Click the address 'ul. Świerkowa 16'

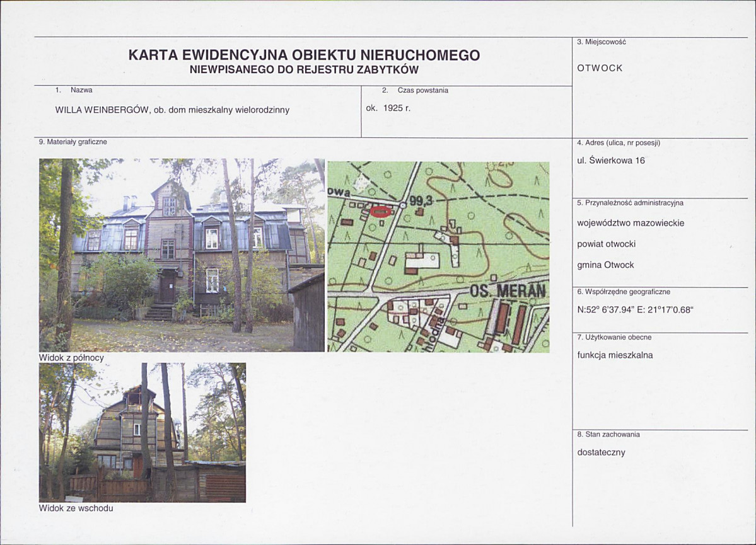point(611,161)
